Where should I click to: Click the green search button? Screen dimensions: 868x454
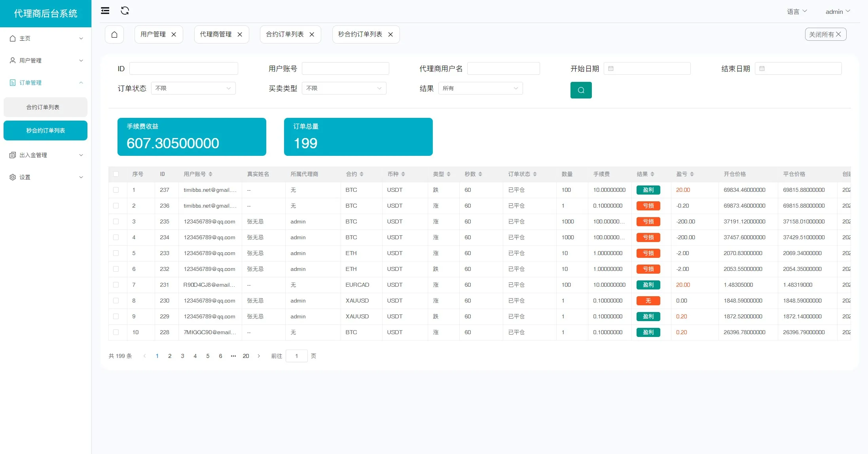point(581,90)
